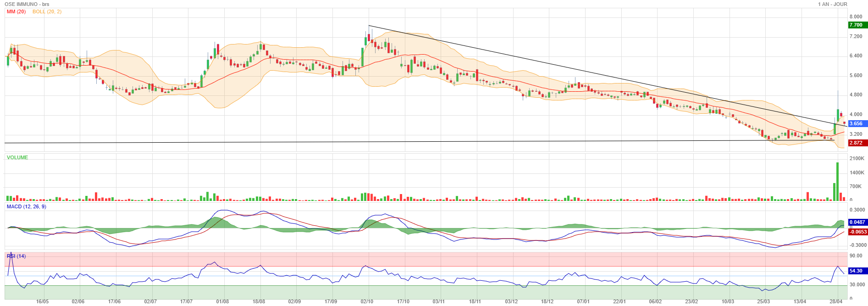
Task: Select the OSE IMMUNO - brs chart title
Action: (27, 4)
